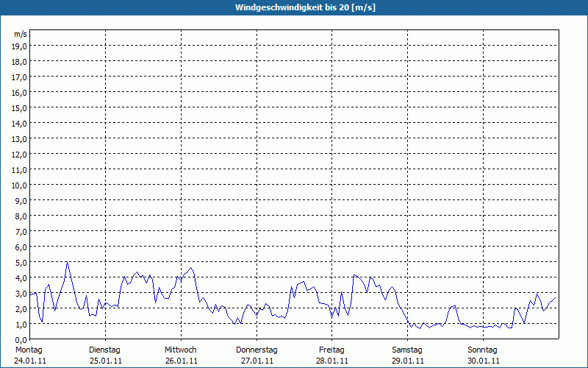Click the 17,0 y-axis label
588x368 pixels.
pyautogui.click(x=19, y=77)
